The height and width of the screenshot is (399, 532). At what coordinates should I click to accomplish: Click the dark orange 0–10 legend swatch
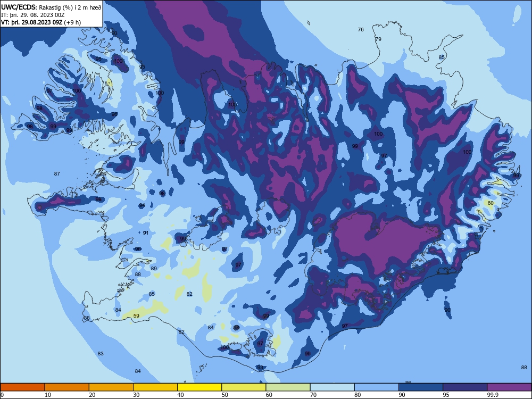coord(22,387)
